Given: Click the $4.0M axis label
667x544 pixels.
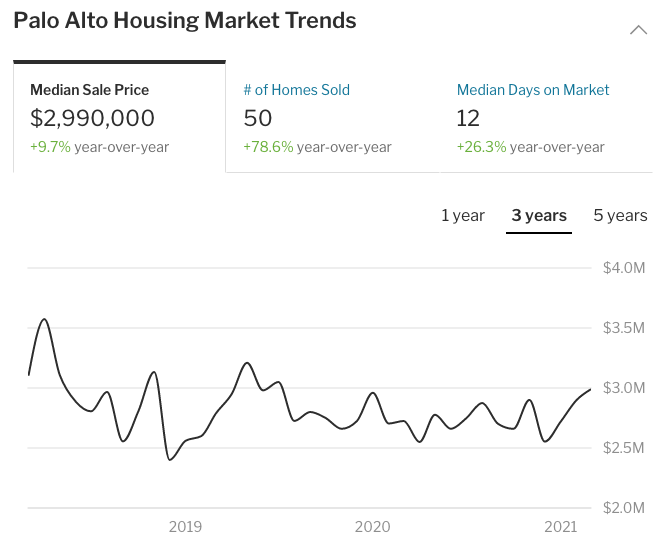Looking at the screenshot, I should 625,268.
